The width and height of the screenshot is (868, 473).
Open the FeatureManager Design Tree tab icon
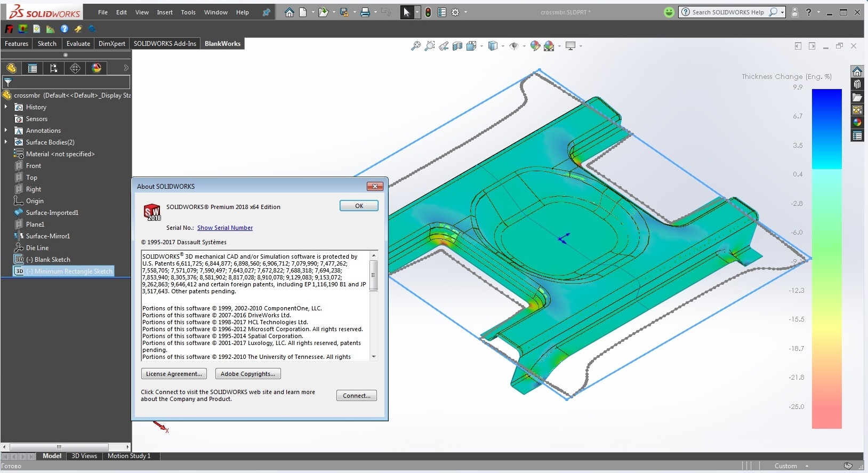point(11,68)
